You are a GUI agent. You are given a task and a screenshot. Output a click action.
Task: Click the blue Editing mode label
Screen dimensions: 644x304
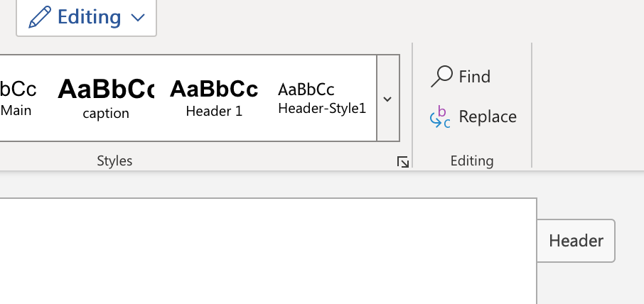tap(89, 17)
